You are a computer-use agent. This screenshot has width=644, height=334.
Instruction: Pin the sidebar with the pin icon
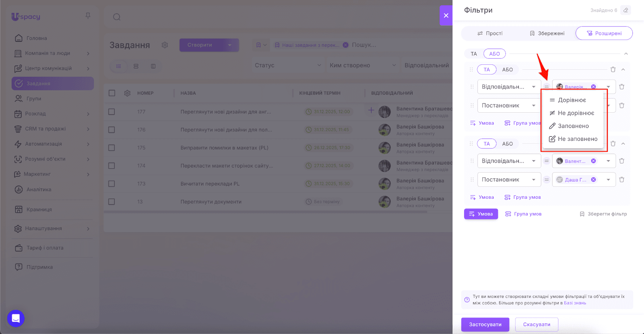tap(88, 16)
